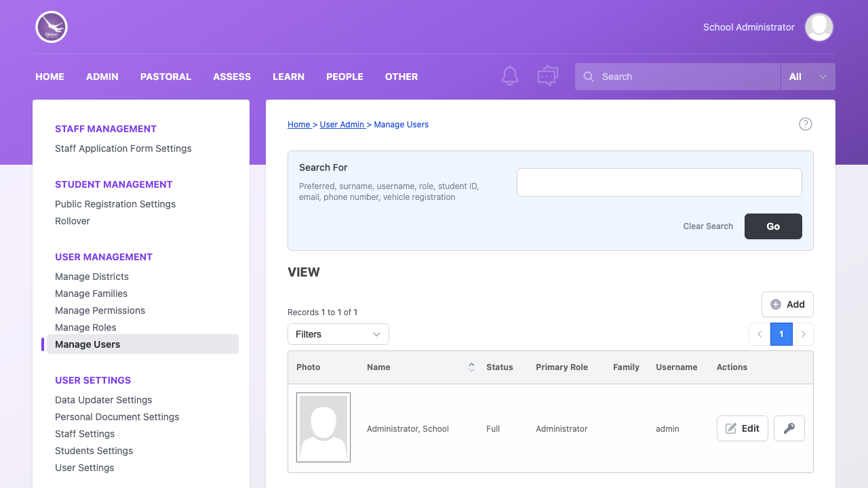Screen dimensions: 868x488
Task: Open the LEARN menu
Action: [x=288, y=77]
